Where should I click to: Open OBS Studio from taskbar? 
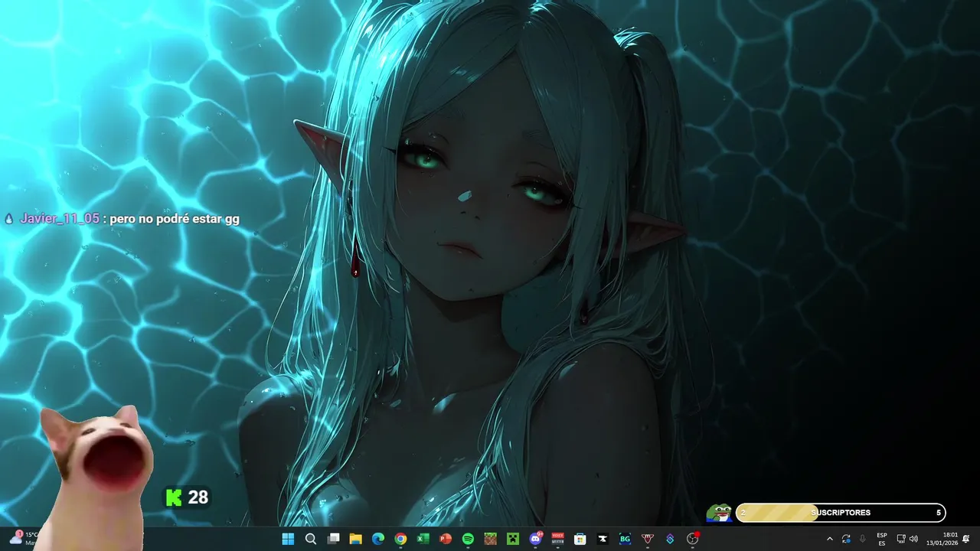click(x=693, y=539)
